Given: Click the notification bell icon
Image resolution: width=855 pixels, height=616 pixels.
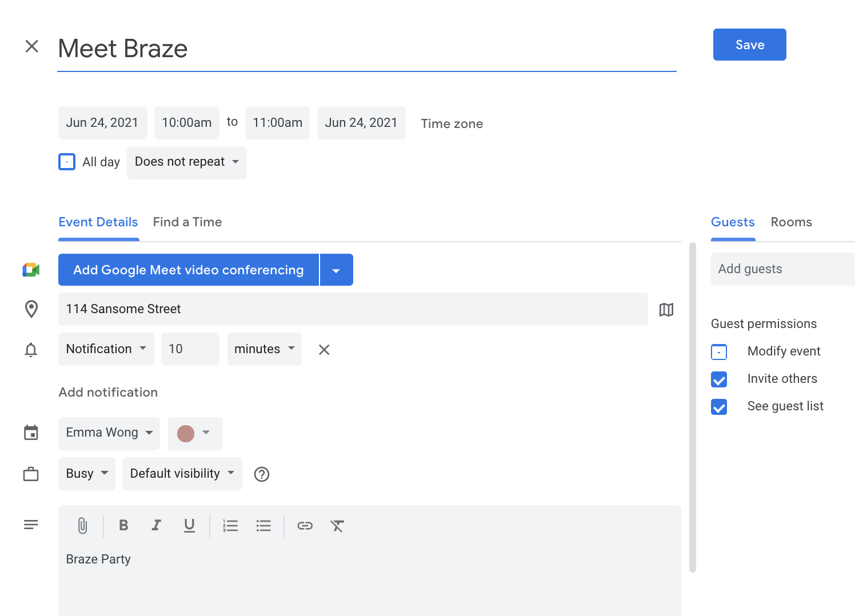Looking at the screenshot, I should pos(31,350).
